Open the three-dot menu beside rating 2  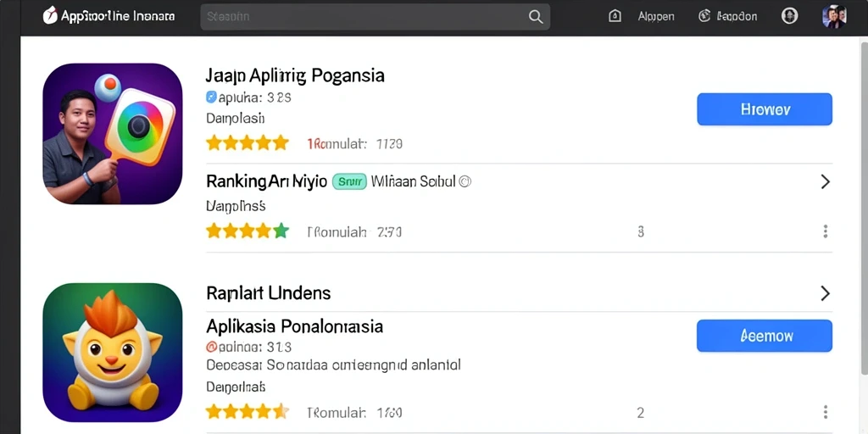tap(825, 412)
